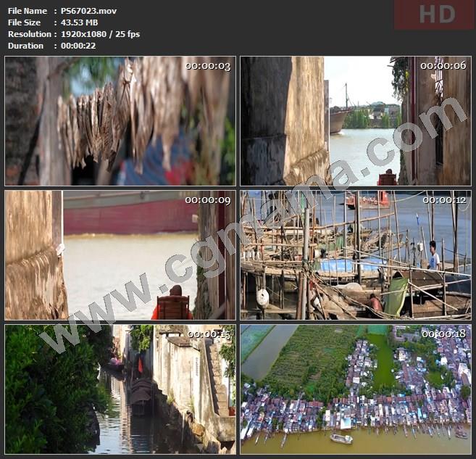Click the HD badge in the header
This screenshot has width=476, height=459.
click(433, 15)
